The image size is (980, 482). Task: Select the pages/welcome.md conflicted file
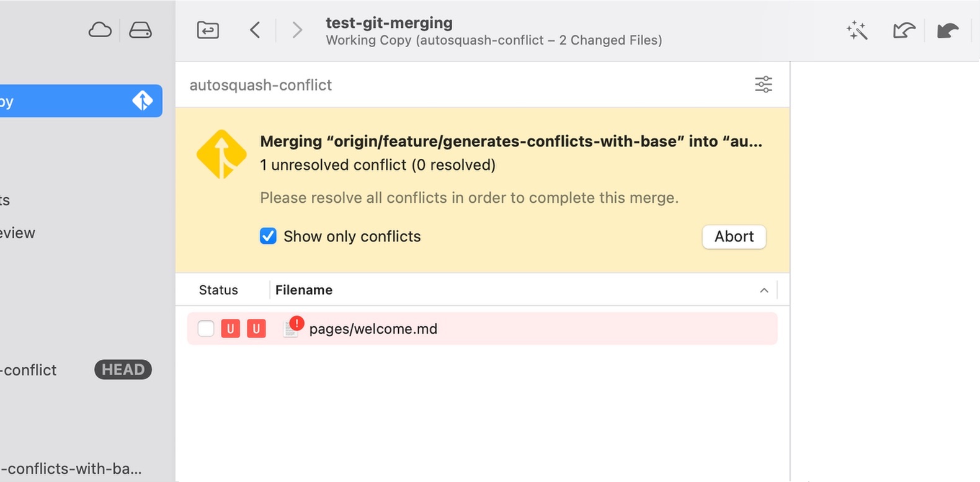point(373,329)
